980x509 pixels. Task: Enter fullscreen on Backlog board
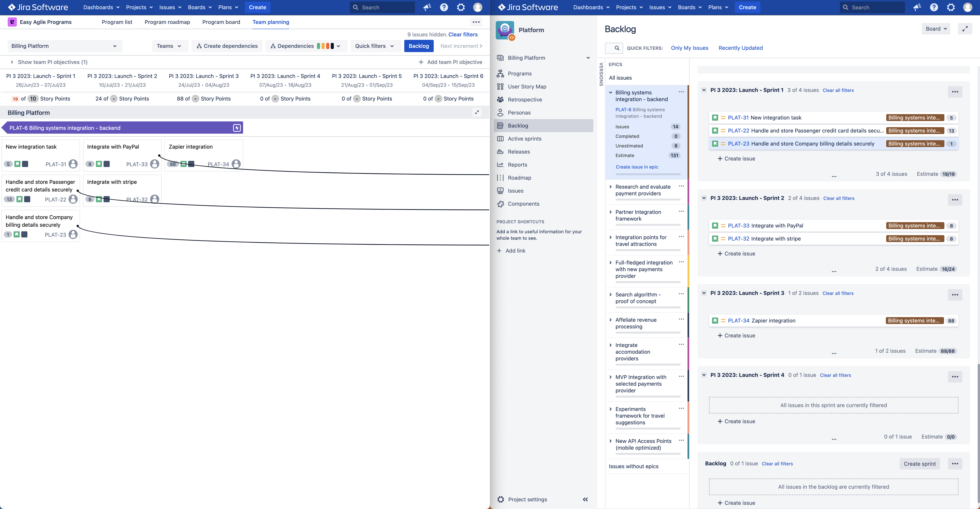pos(965,29)
